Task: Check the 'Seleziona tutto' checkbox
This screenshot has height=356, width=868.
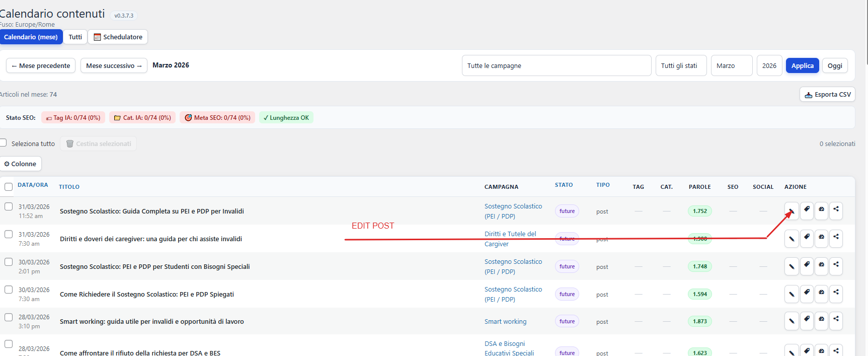Action: coord(3,143)
